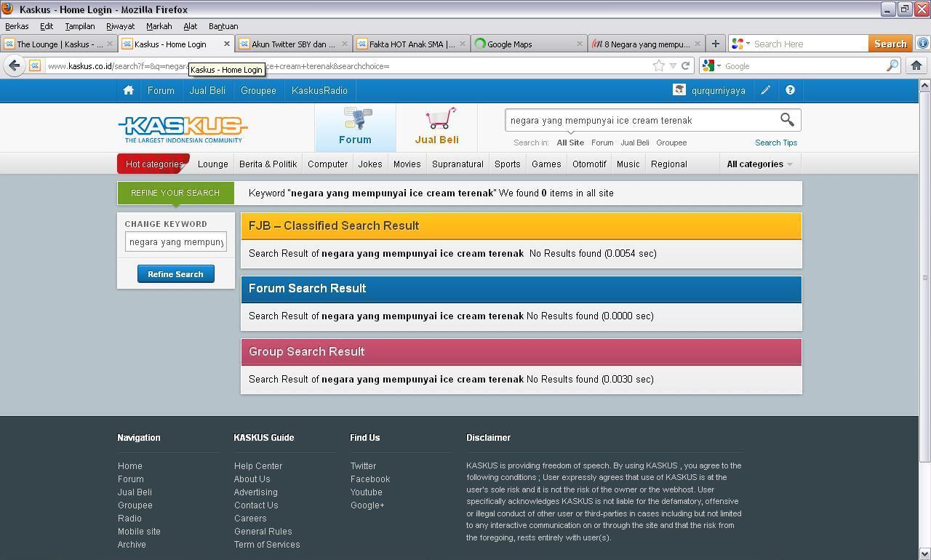Switch to 8 Negara yang mempu... tab
This screenshot has width=931, height=560.
coord(647,44)
